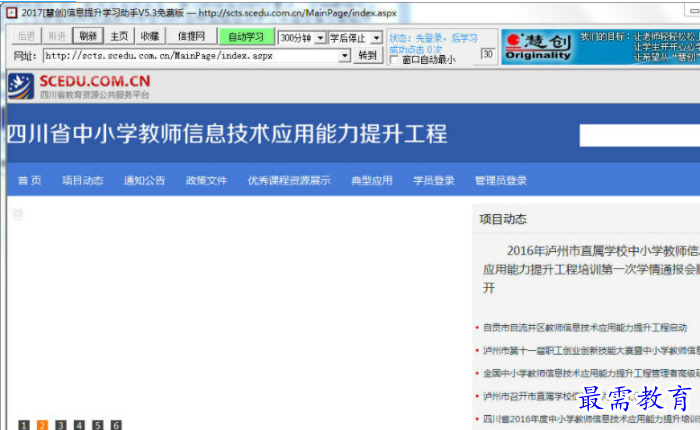Open 通知公告 navigation tab
Screen dimensions: 700x430
(144, 180)
